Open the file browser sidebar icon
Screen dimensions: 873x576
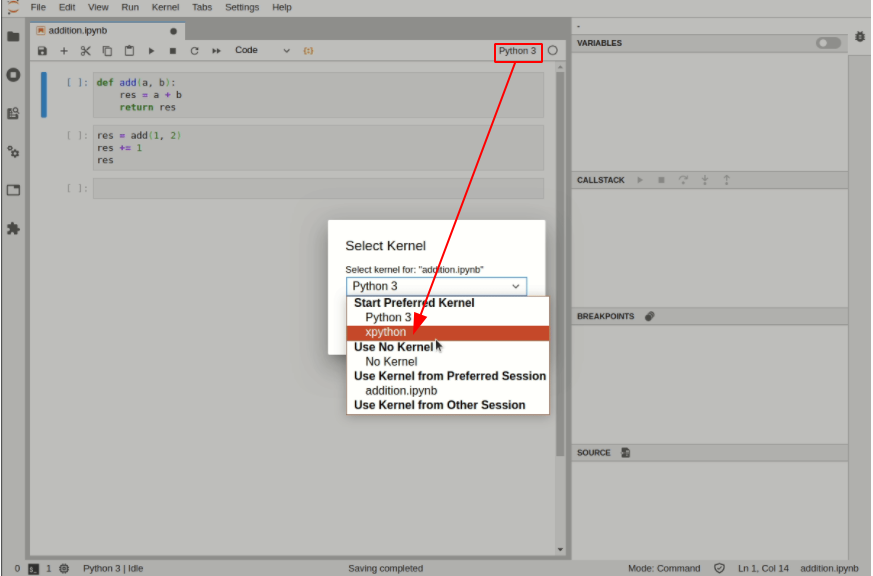pyautogui.click(x=13, y=37)
